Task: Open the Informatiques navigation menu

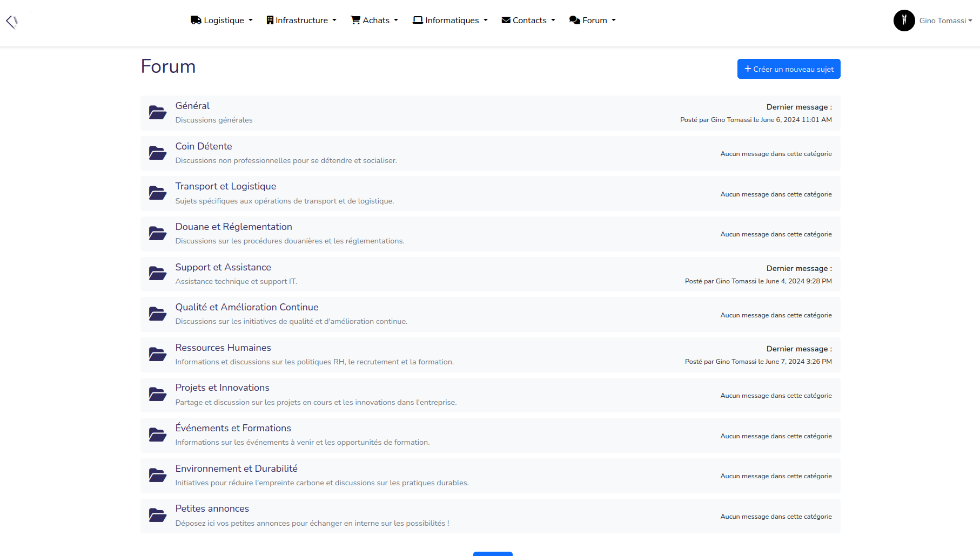Action: pos(450,21)
